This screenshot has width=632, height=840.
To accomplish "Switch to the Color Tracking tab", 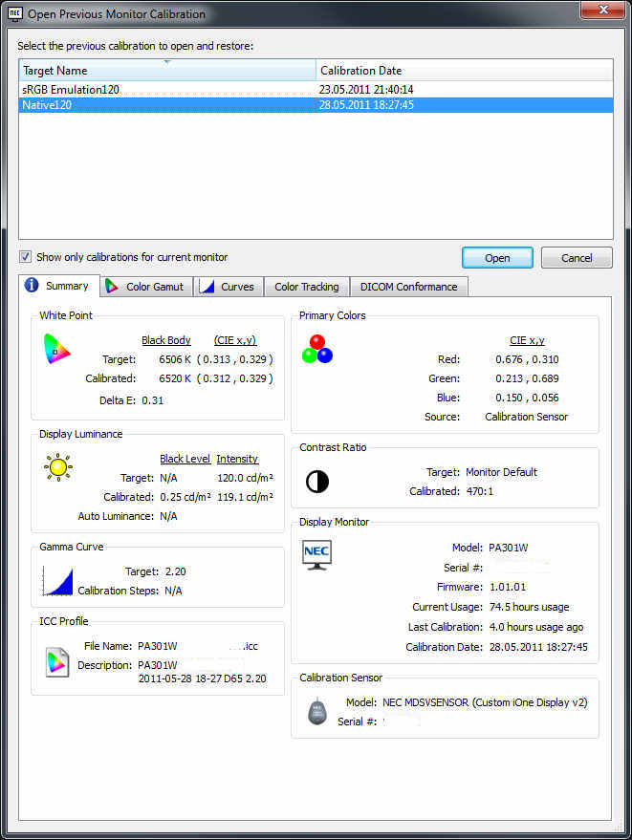I will pyautogui.click(x=306, y=287).
